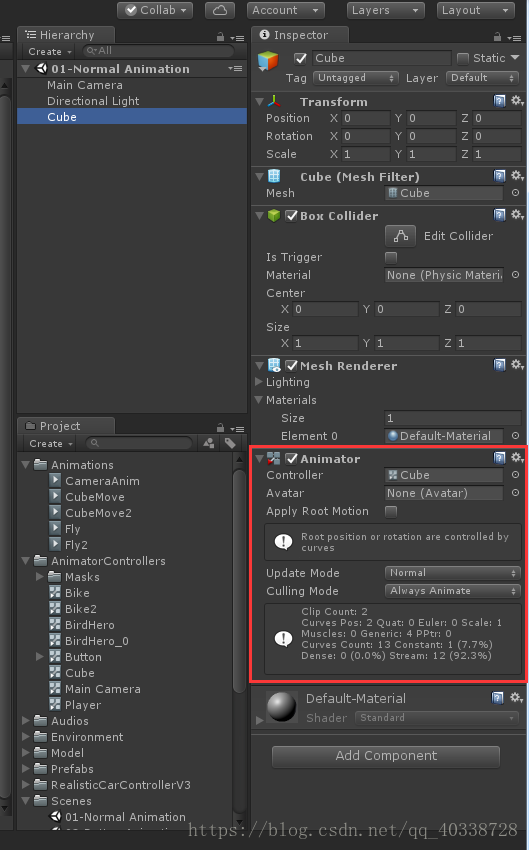Open the Layer dropdown showing Default

[x=482, y=78]
